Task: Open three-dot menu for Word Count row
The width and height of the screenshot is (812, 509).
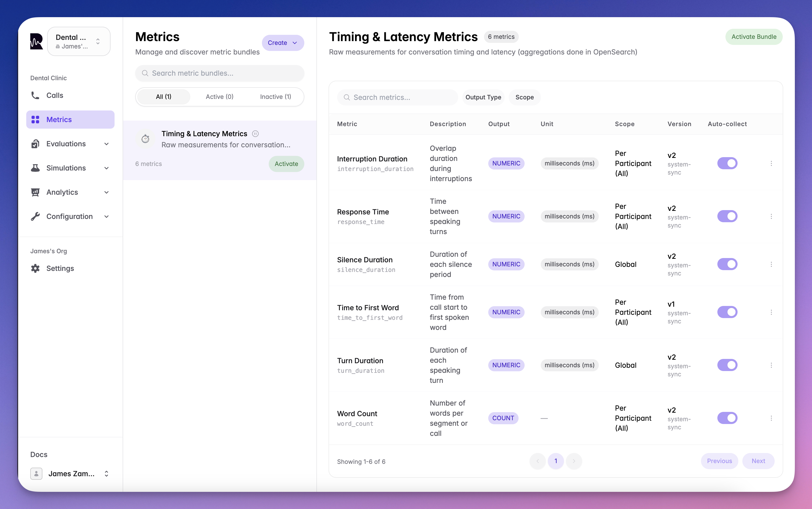Action: pyautogui.click(x=771, y=418)
